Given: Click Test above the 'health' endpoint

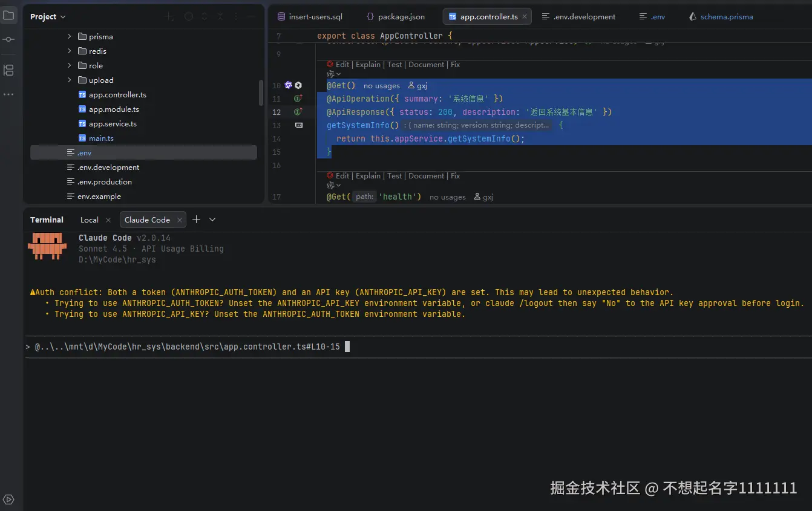Looking at the screenshot, I should pos(395,176).
